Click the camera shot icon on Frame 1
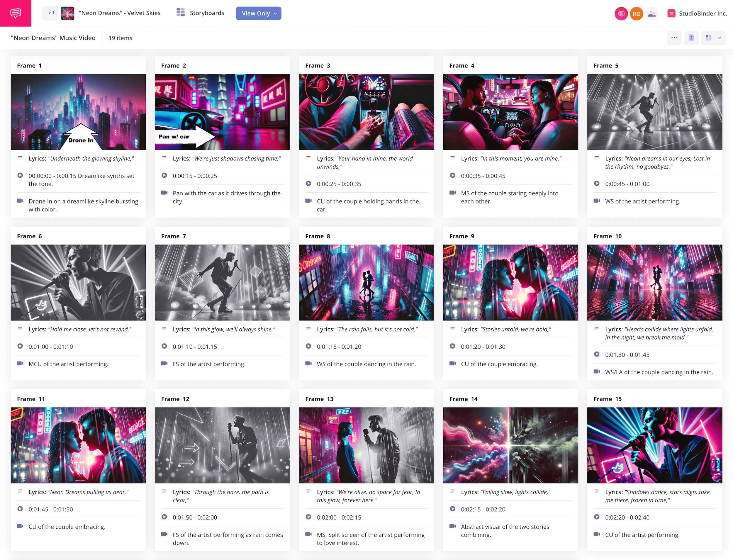 (x=21, y=201)
